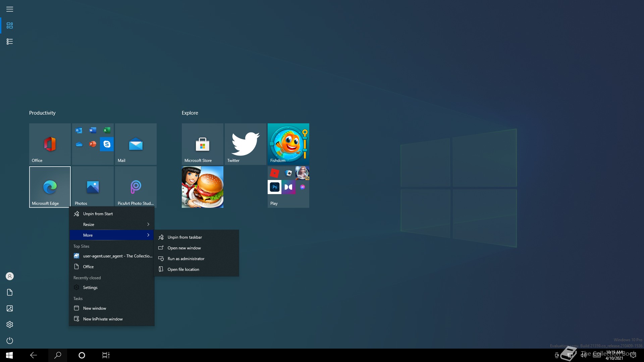644x362 pixels.
Task: Open the Microsoft Store tile
Action: pyautogui.click(x=202, y=144)
